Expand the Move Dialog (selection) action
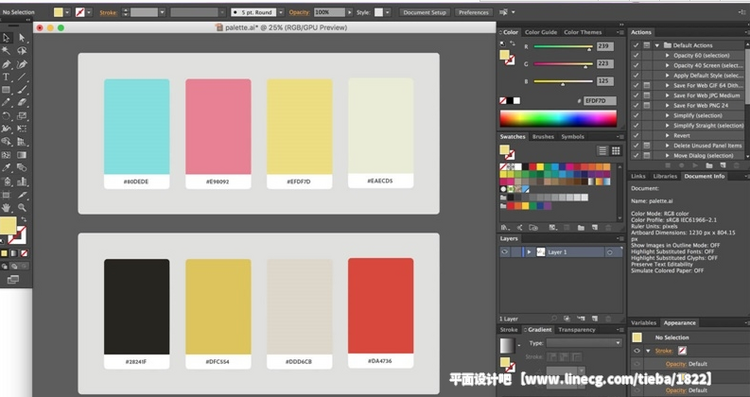The image size is (750, 397). tap(667, 155)
